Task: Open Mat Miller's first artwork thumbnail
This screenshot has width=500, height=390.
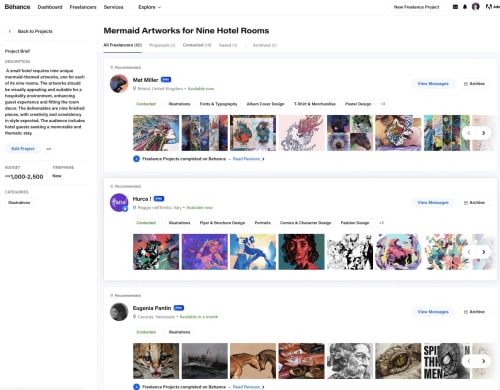Action: pyautogui.click(x=156, y=133)
